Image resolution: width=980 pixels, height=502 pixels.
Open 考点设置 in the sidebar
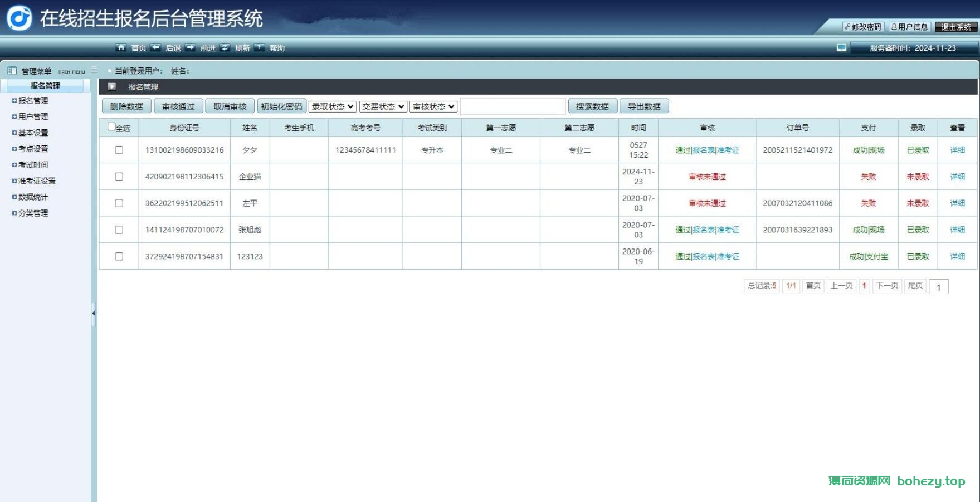click(x=33, y=149)
